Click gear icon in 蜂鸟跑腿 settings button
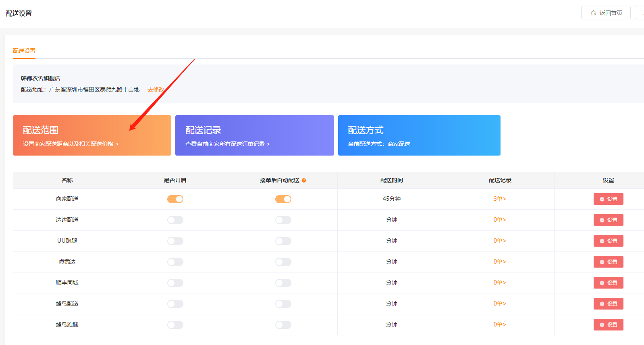The image size is (644, 345). (602, 325)
